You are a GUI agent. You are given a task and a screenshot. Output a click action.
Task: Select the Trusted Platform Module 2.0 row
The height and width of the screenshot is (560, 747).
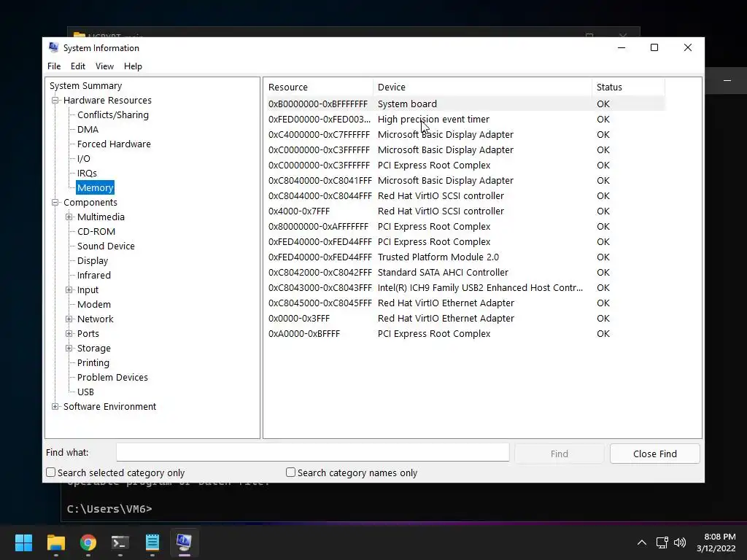[465, 257]
